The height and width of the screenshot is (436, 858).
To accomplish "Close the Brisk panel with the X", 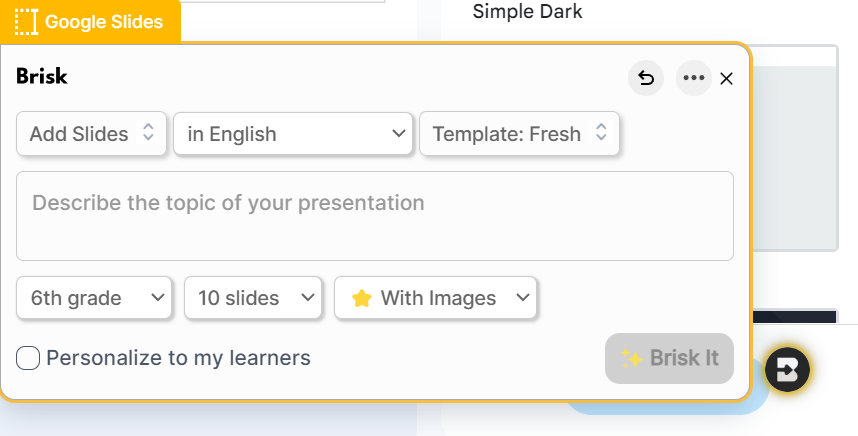I will tap(727, 79).
